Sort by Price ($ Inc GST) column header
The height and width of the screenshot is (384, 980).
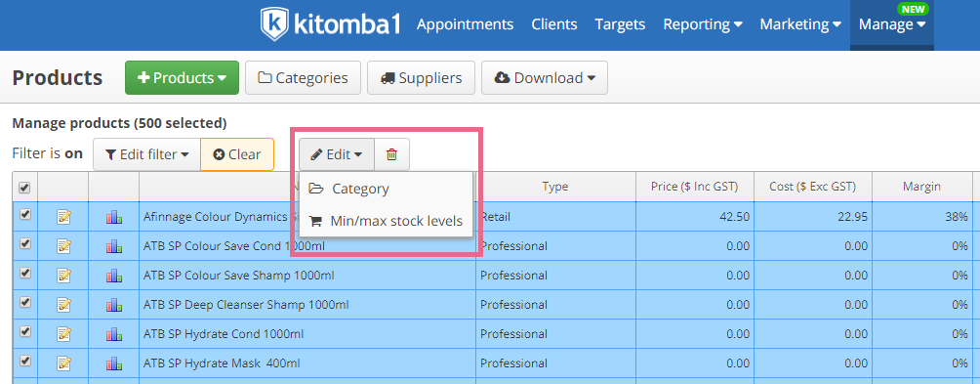[x=695, y=187]
